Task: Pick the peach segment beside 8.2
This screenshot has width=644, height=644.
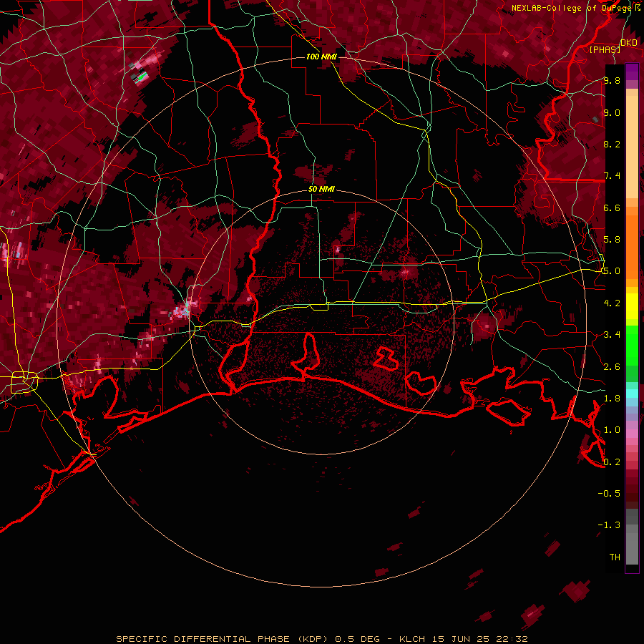Action: (x=632, y=147)
